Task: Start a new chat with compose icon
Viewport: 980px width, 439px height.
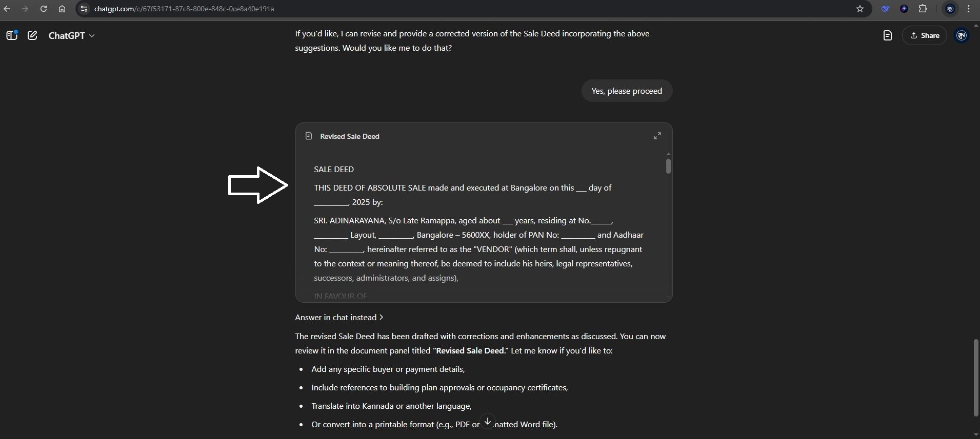Action: pyautogui.click(x=32, y=35)
